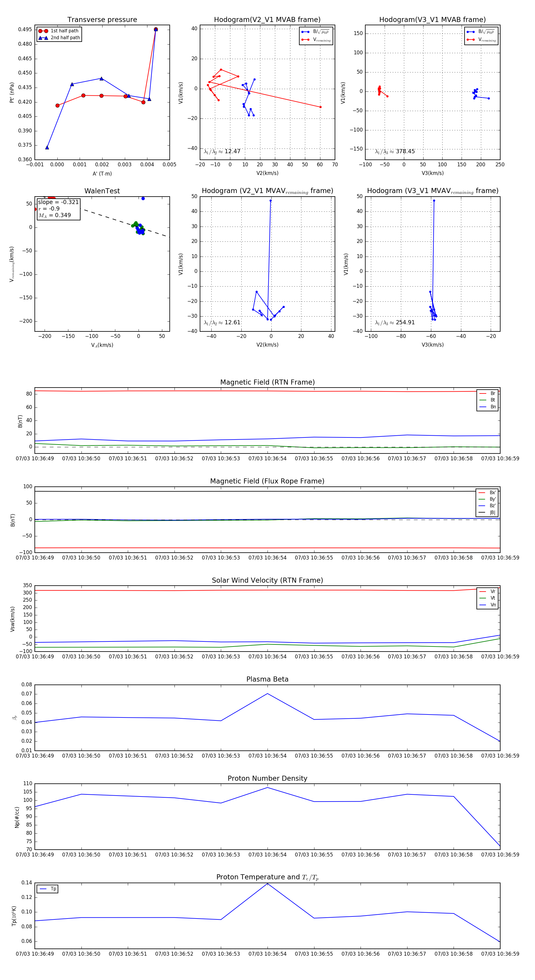The height and width of the screenshot is (980, 535).
Task: Click the Br legend entry in Magnetic Field RTN
Action: (488, 393)
